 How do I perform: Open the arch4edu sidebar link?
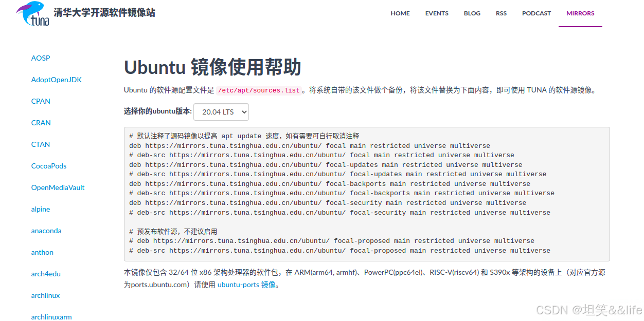coord(46,274)
